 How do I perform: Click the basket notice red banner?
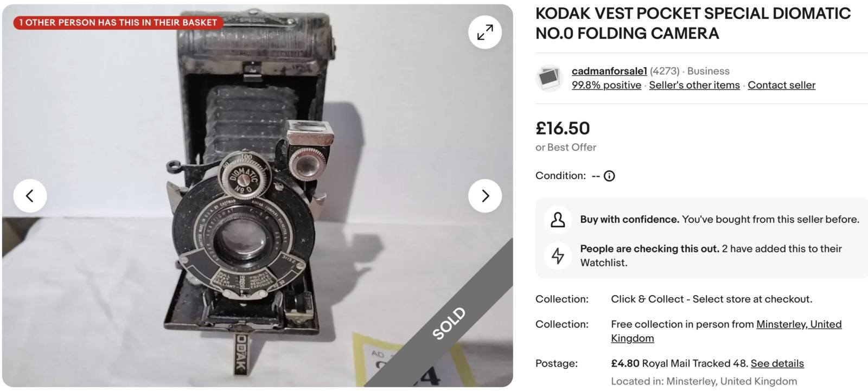[x=118, y=23]
